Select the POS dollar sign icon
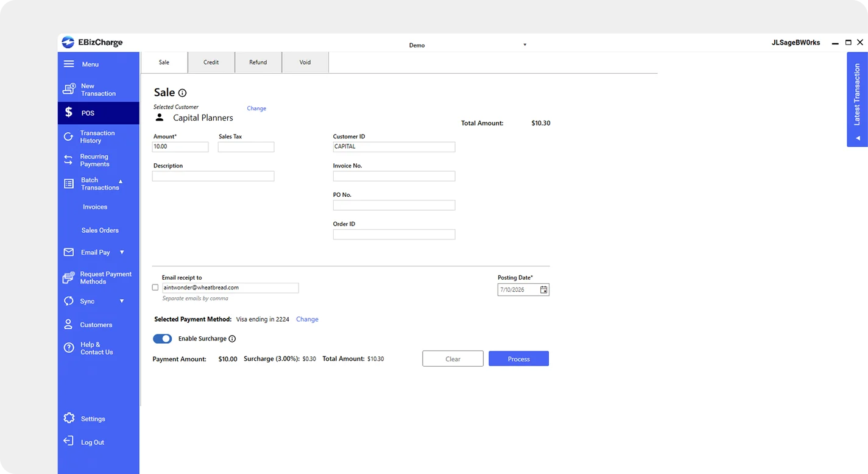The width and height of the screenshot is (868, 474). tap(69, 113)
